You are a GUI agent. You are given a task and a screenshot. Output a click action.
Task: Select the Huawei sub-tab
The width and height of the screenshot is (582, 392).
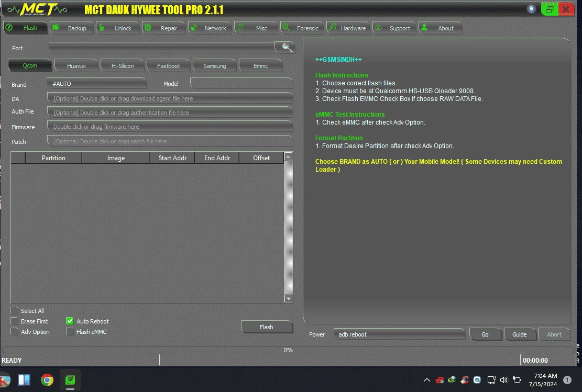point(76,66)
